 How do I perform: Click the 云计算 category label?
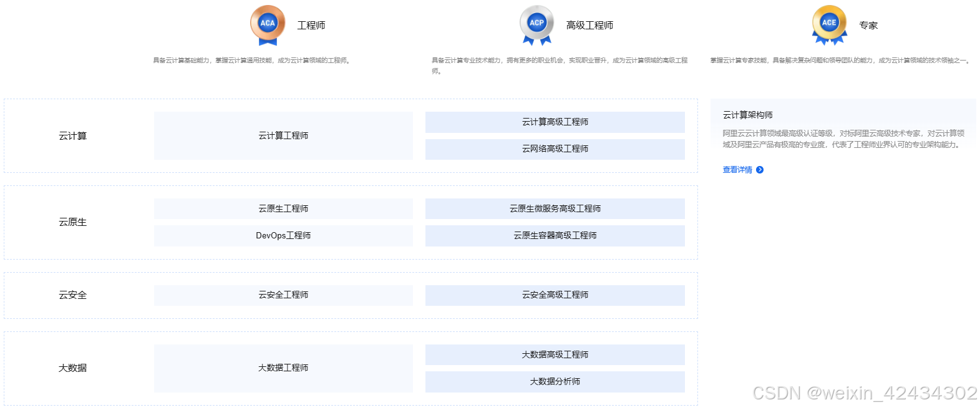(x=72, y=136)
